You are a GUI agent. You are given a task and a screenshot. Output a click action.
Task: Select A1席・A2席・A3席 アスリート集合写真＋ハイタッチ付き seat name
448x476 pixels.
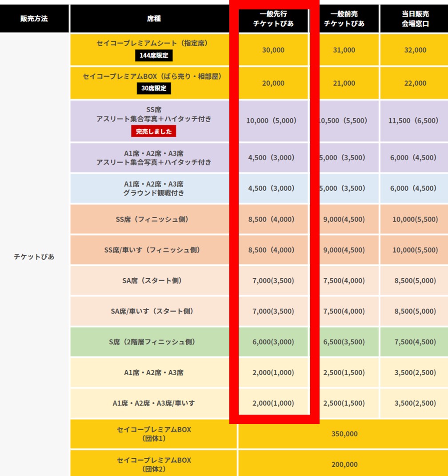[x=154, y=158]
